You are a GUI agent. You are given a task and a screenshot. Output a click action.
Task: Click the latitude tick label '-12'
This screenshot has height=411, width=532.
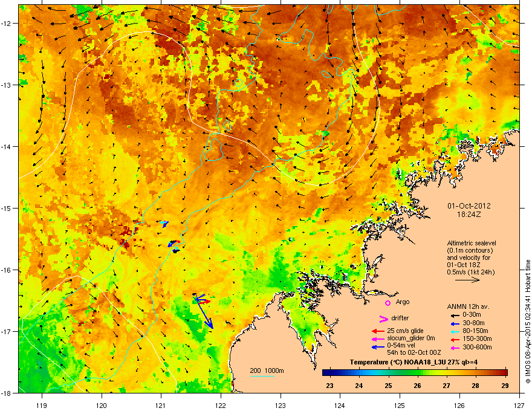coord(7,24)
